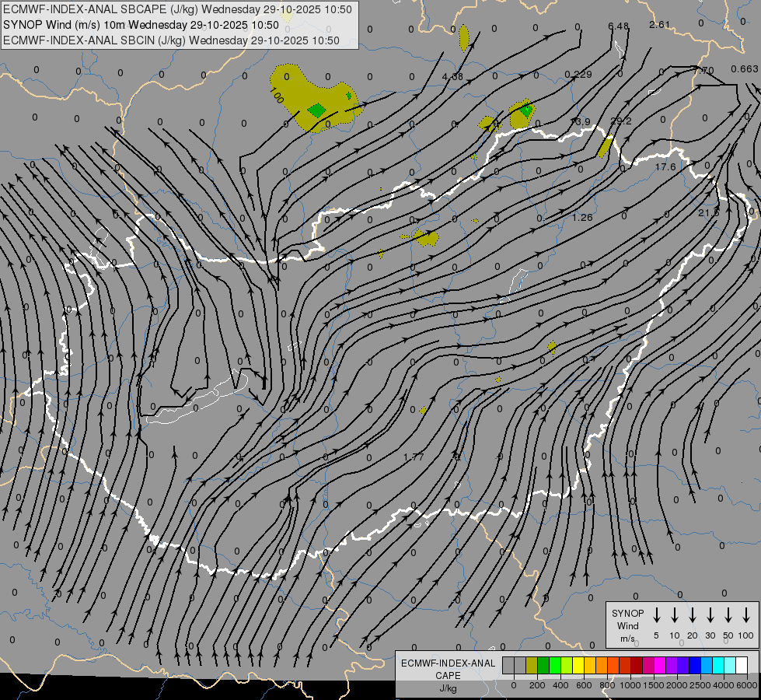Click the '400' tick label in the CAPE legend
The image size is (761, 700).
click(560, 685)
